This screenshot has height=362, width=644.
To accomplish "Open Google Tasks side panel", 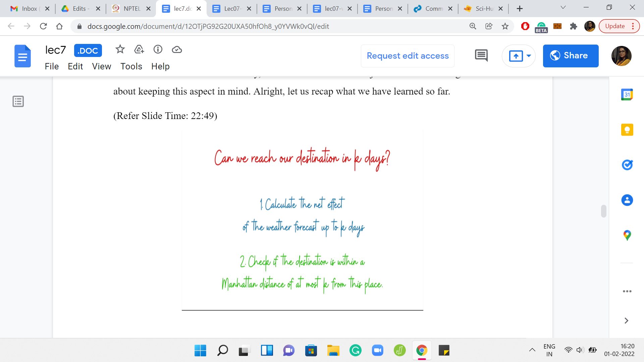I will (x=627, y=165).
